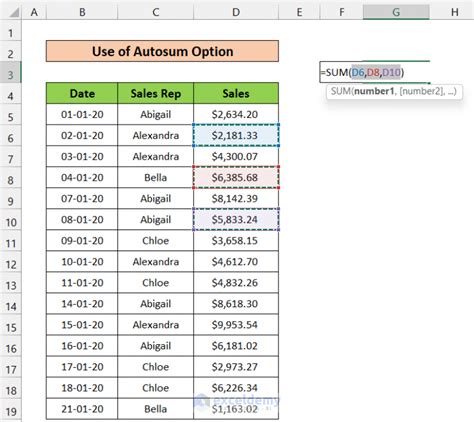474x422 pixels.
Task: Click the =SUM(D6,D8,D10) formula cell
Action: 375,72
